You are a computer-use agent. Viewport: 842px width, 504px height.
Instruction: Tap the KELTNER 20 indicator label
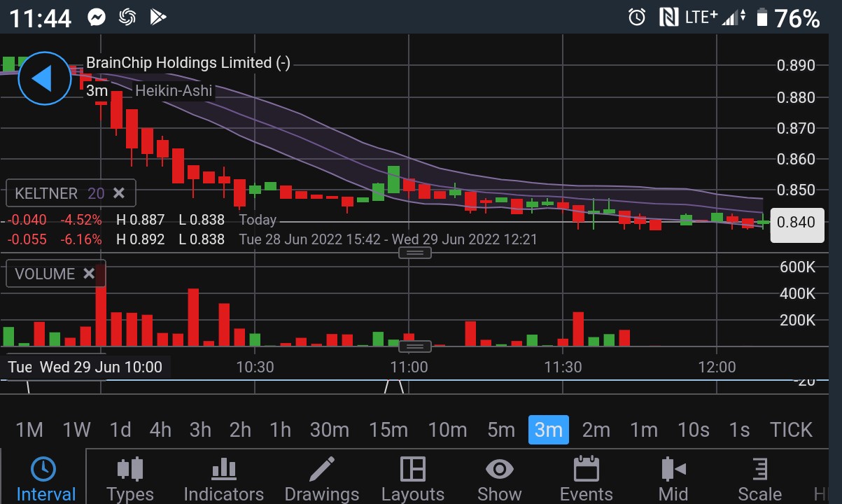[x=57, y=193]
